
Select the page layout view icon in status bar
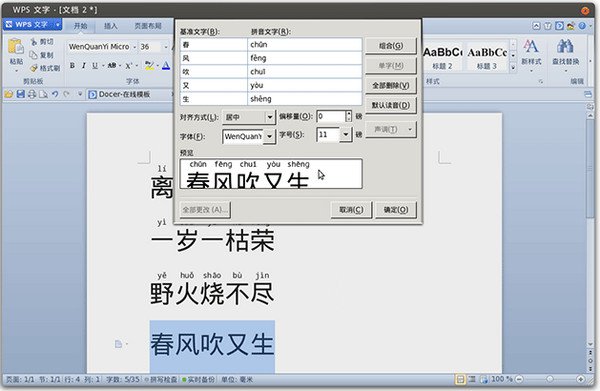tap(460, 379)
